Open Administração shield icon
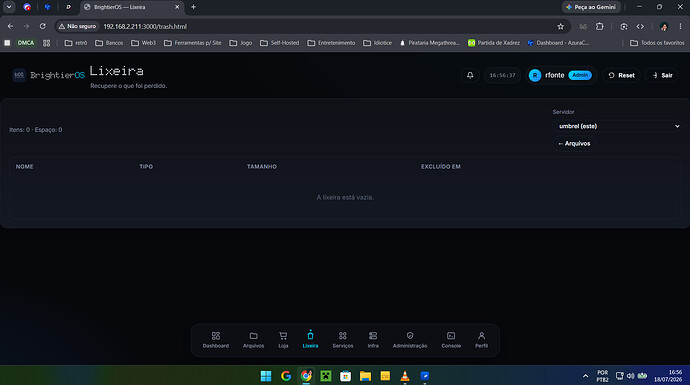 coord(410,340)
